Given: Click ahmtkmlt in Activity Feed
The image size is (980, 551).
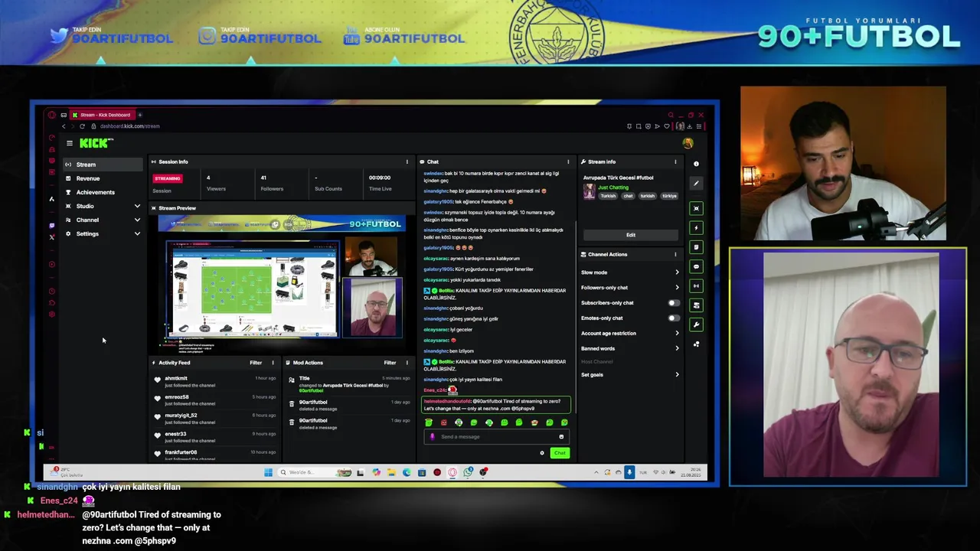Looking at the screenshot, I should pos(176,379).
